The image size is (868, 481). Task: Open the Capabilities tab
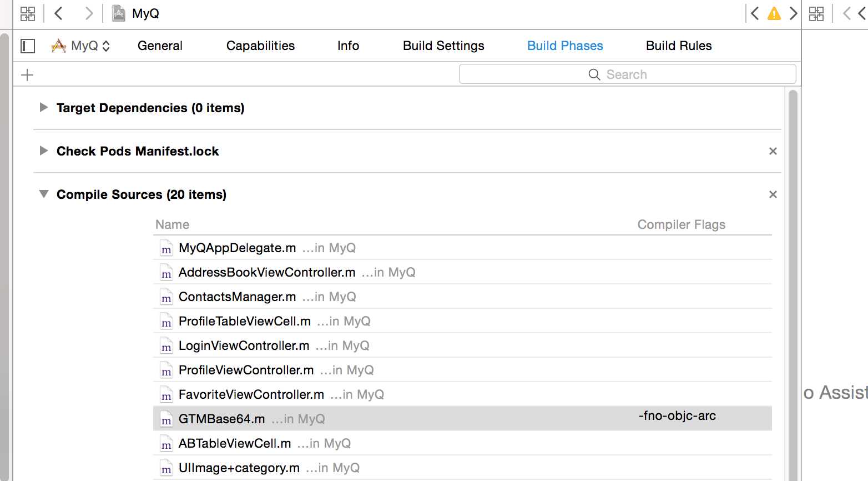click(x=260, y=46)
